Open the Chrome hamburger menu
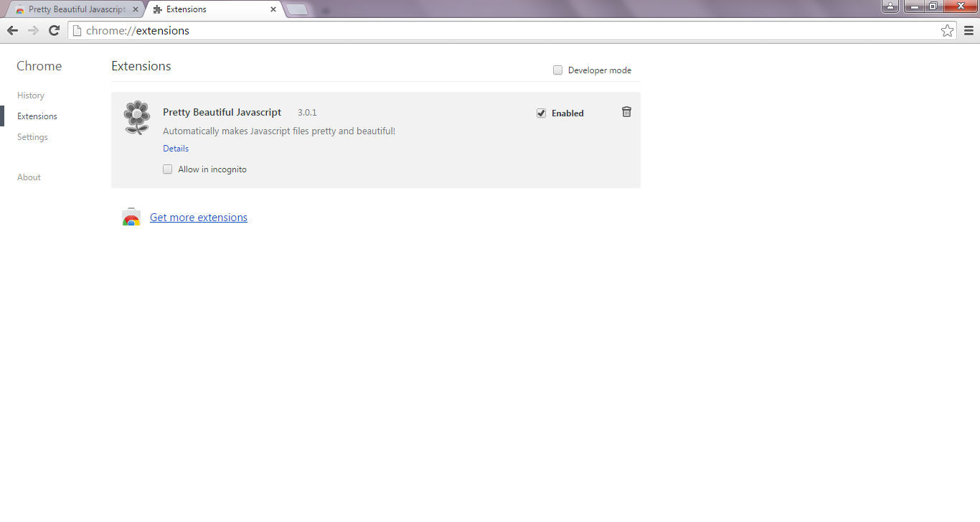This screenshot has height=522, width=980. pyautogui.click(x=969, y=30)
